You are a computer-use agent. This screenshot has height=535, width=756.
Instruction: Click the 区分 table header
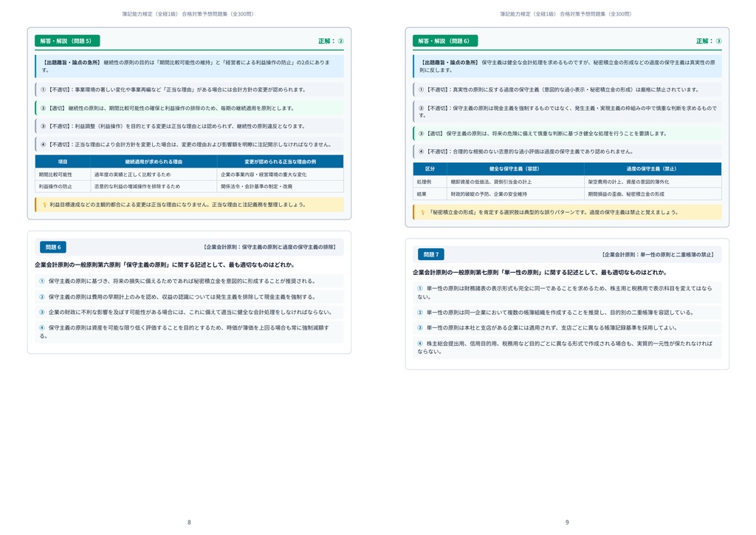[x=430, y=168]
